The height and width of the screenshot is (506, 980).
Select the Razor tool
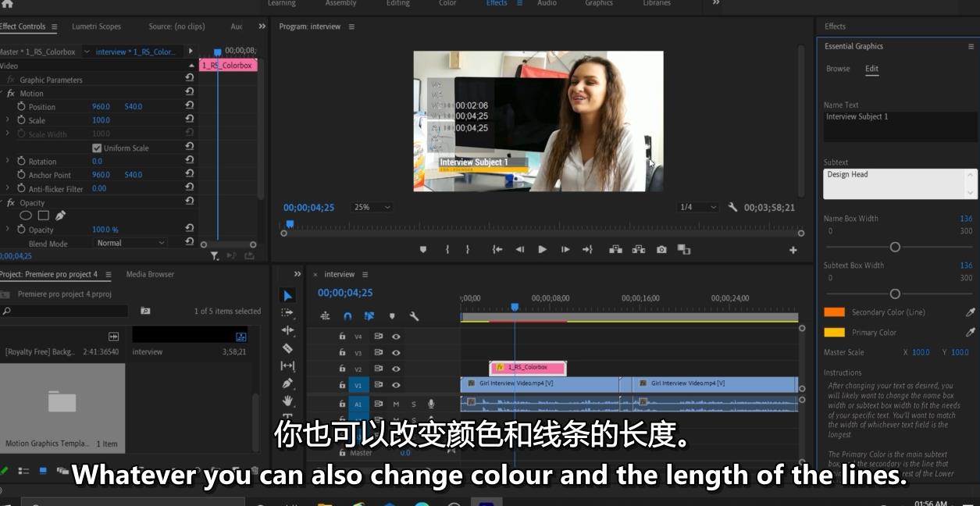pyautogui.click(x=287, y=348)
